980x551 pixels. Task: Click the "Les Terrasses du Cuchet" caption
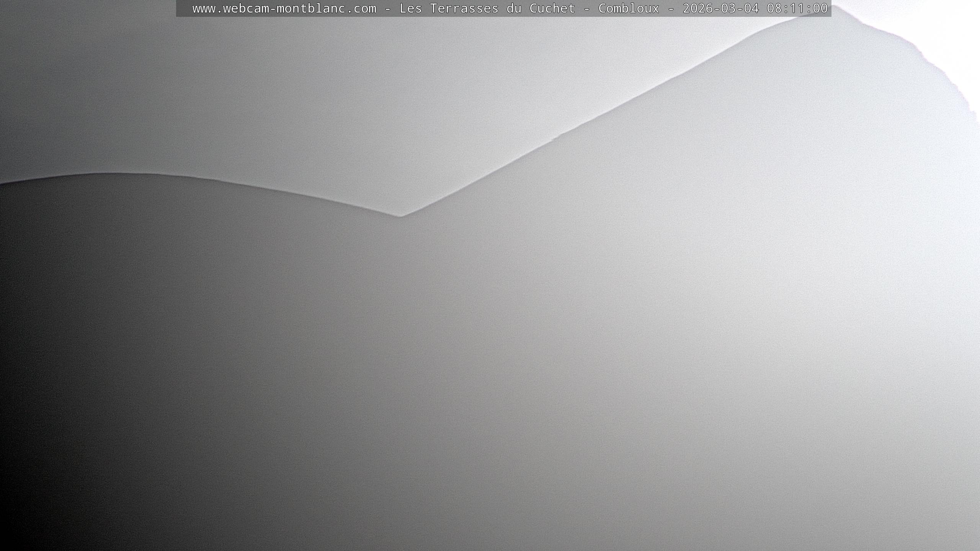click(487, 8)
